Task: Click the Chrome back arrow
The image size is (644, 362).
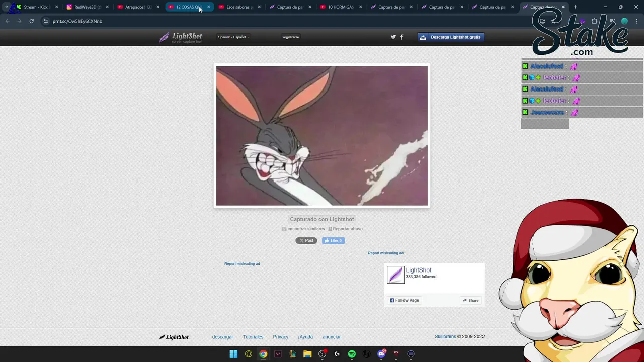Action: point(7,21)
